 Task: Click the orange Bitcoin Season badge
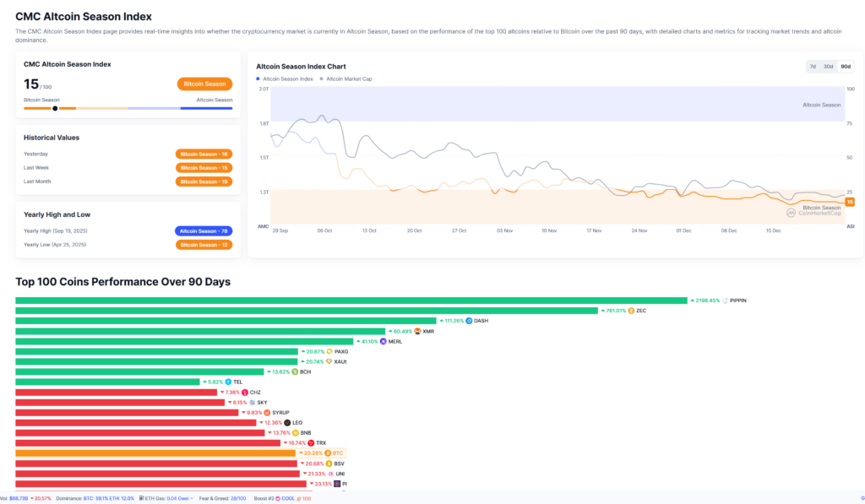[204, 84]
